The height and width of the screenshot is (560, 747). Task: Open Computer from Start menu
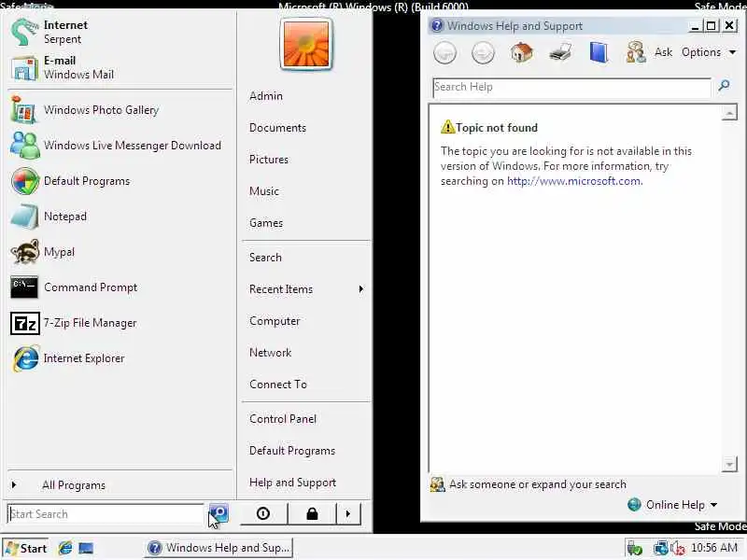click(x=275, y=321)
